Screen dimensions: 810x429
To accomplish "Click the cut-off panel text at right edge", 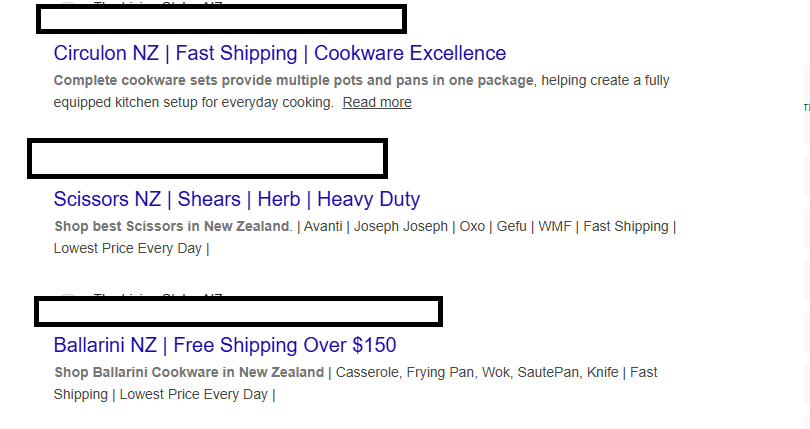I will 806,107.
